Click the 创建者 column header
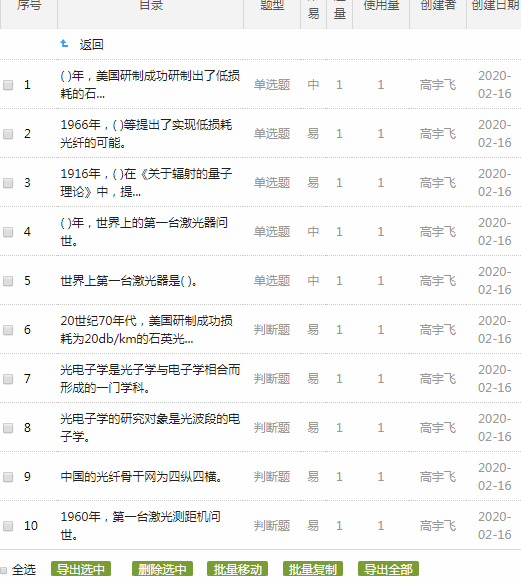Image resolution: width=521 pixels, height=584 pixels. [438, 5]
